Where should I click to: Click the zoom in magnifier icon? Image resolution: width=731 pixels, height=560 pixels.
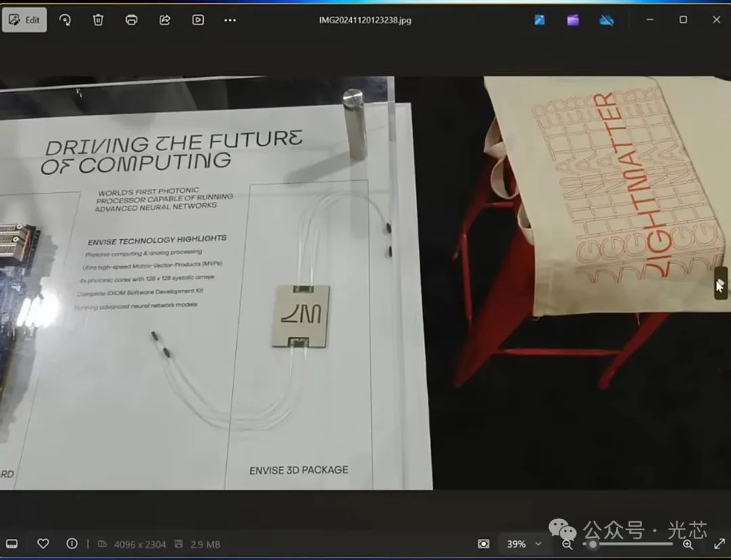[688, 544]
